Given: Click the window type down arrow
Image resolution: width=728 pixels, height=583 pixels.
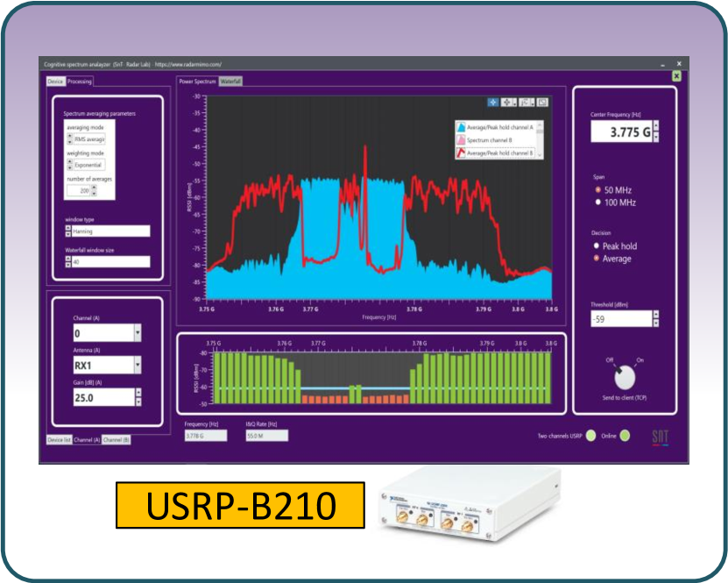Looking at the screenshot, I should [68, 234].
